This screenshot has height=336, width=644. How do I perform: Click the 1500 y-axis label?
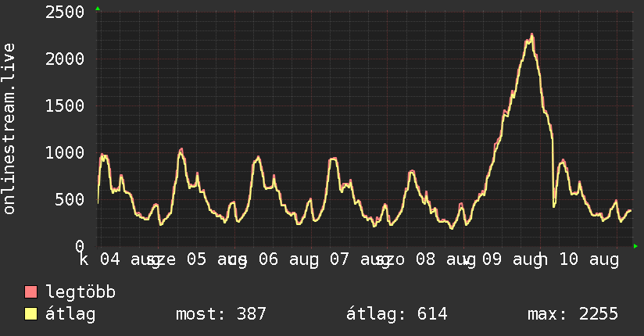point(65,106)
